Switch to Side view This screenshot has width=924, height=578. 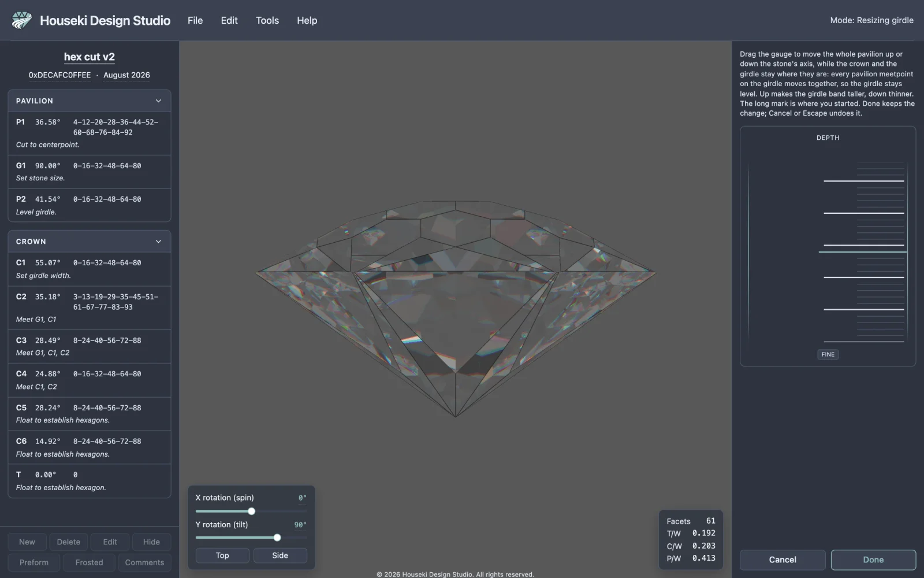click(280, 555)
